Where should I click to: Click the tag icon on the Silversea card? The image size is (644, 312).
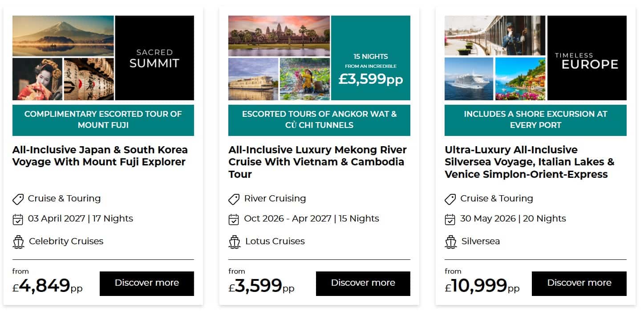(450, 199)
